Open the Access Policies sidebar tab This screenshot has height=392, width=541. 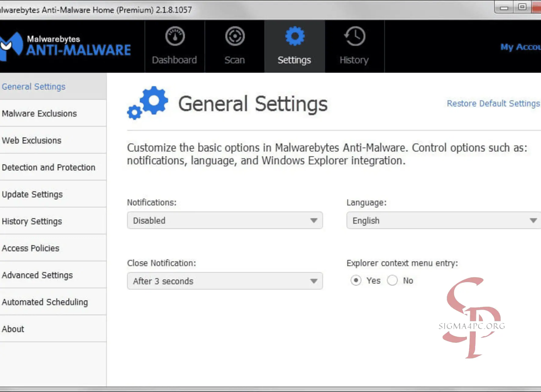[53, 248]
